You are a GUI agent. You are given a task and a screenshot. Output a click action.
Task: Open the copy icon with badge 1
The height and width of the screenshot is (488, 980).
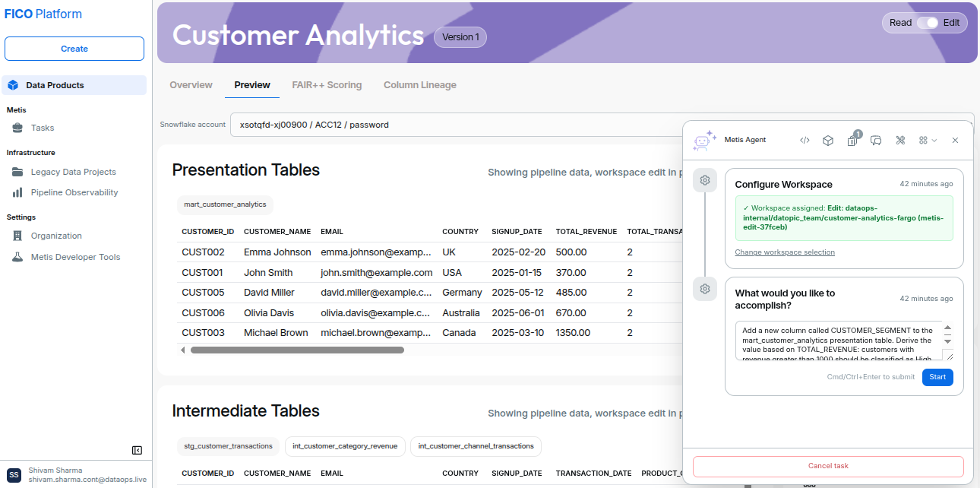pos(852,140)
